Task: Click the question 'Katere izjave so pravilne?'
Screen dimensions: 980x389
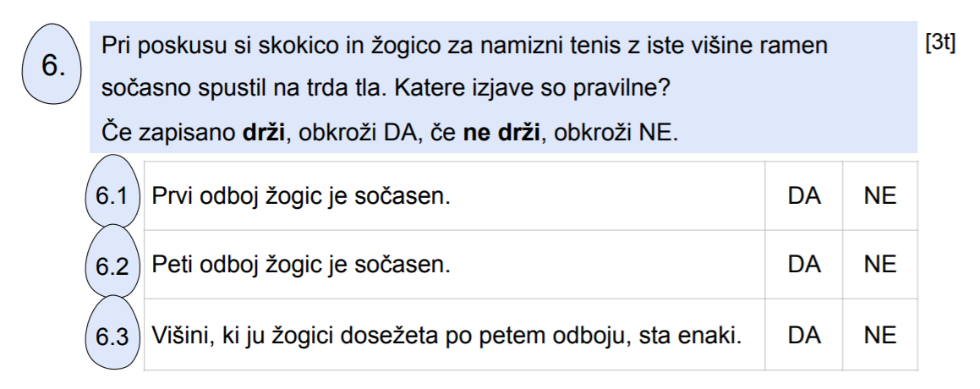Action: [x=532, y=88]
